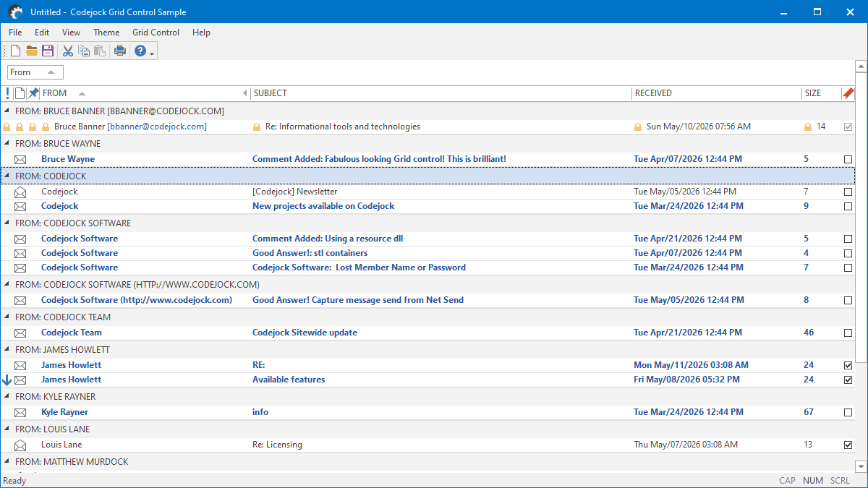Click the Print toolbar icon

pyautogui.click(x=120, y=51)
